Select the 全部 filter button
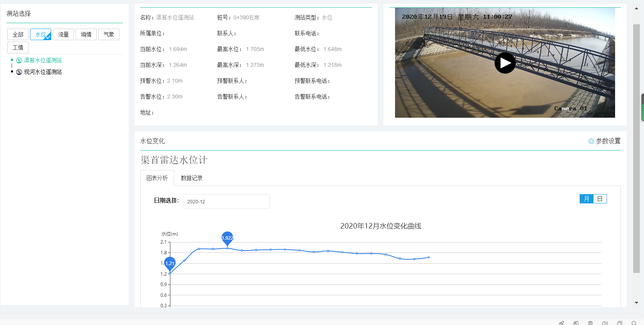Image resolution: width=644 pixels, height=325 pixels. 18,35
